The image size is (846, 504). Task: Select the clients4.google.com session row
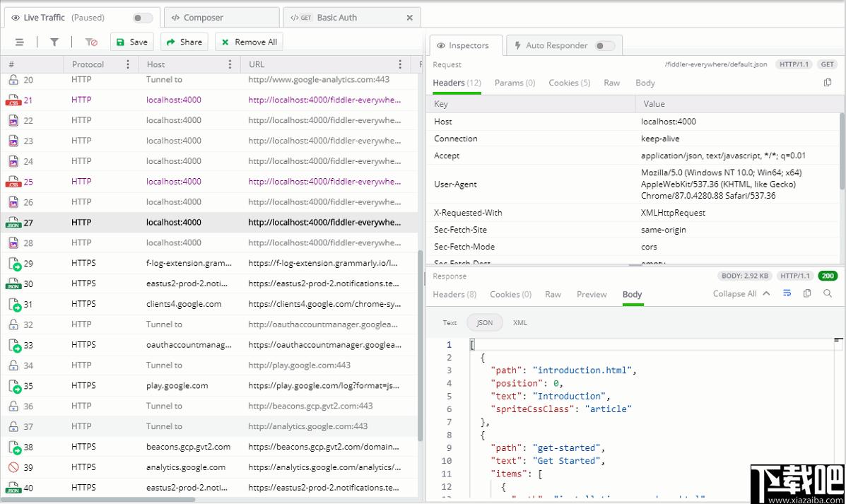208,305
